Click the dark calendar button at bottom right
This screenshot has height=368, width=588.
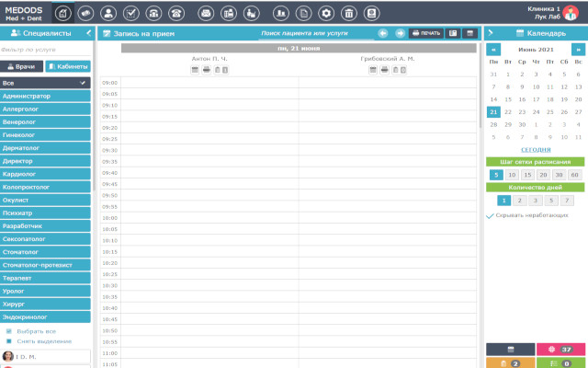tap(511, 350)
